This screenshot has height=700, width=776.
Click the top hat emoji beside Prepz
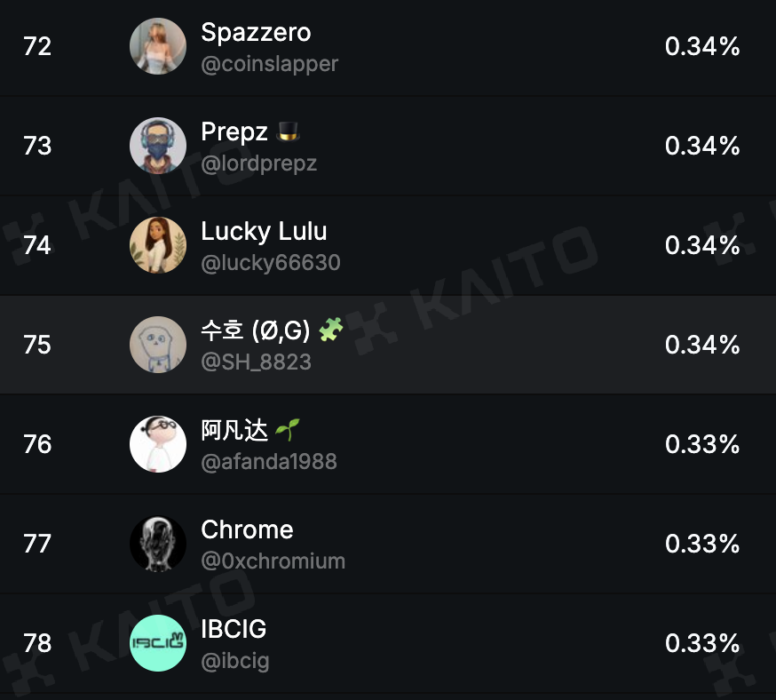(x=288, y=132)
